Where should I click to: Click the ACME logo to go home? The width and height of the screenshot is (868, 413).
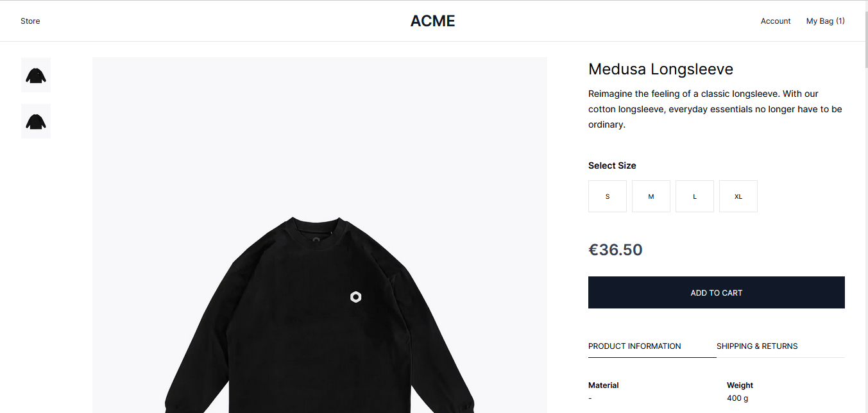433,21
